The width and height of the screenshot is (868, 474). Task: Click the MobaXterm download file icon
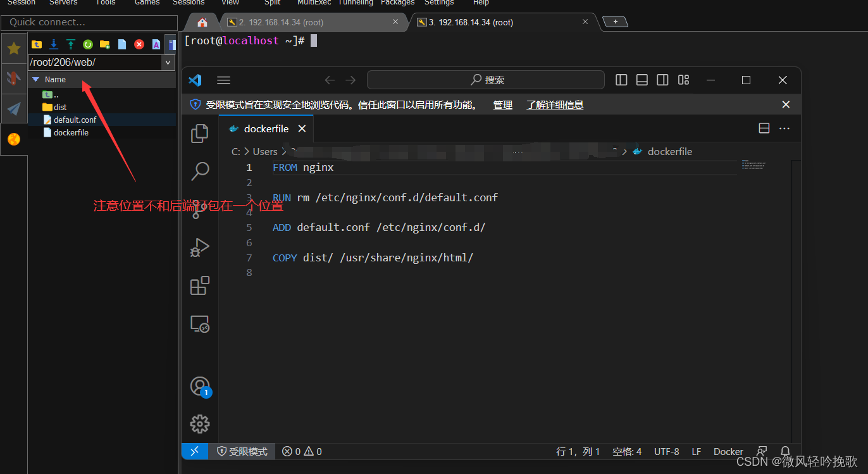click(54, 44)
